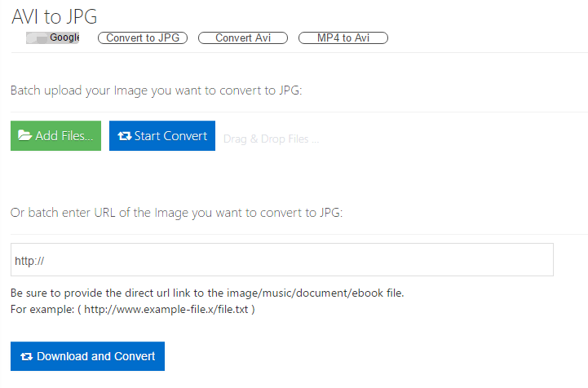Click the arrows icon on Download and Convert

(27, 356)
